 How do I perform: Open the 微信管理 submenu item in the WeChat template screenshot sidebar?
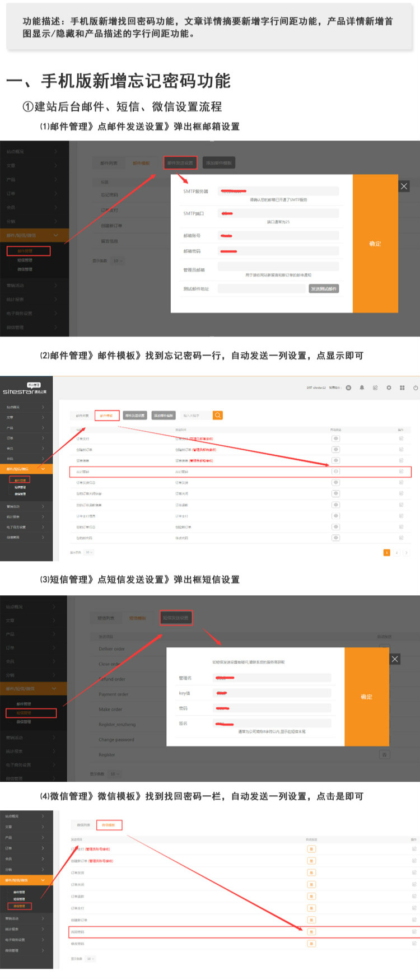(x=20, y=906)
